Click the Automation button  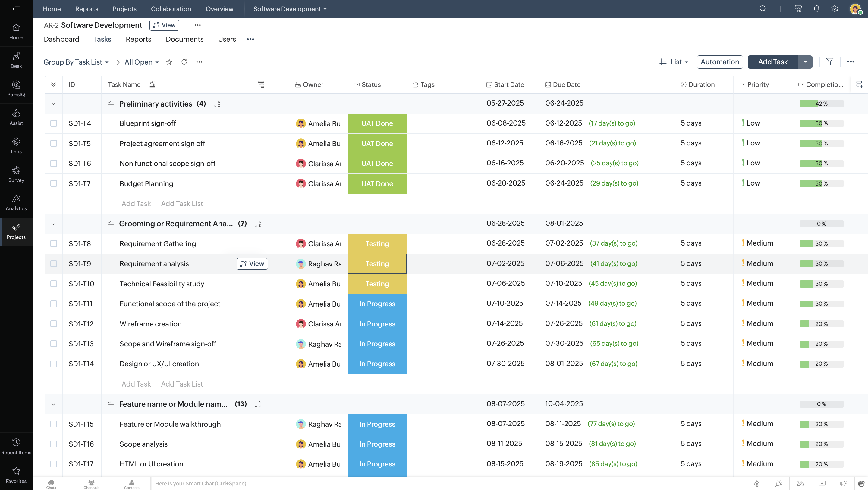[719, 62]
